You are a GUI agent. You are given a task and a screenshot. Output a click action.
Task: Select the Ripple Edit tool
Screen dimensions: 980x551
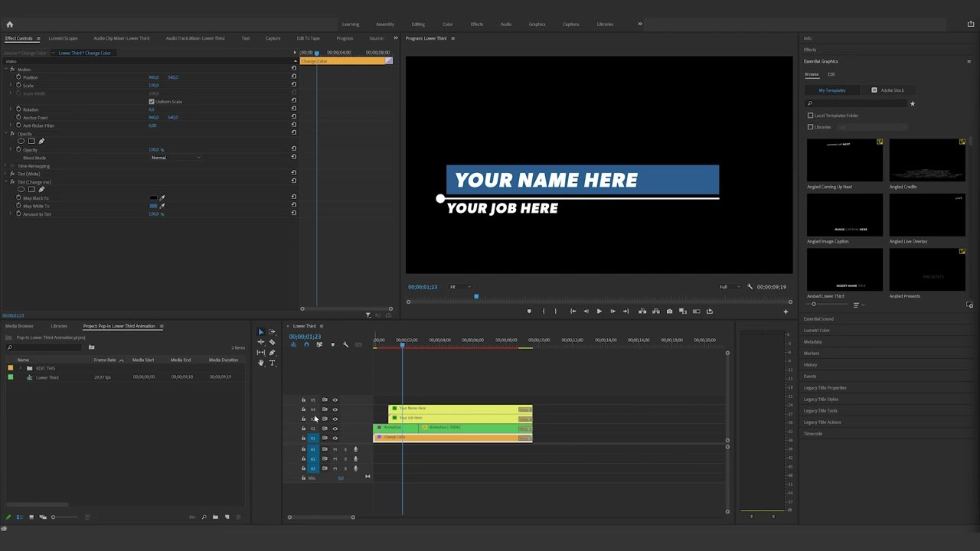260,342
